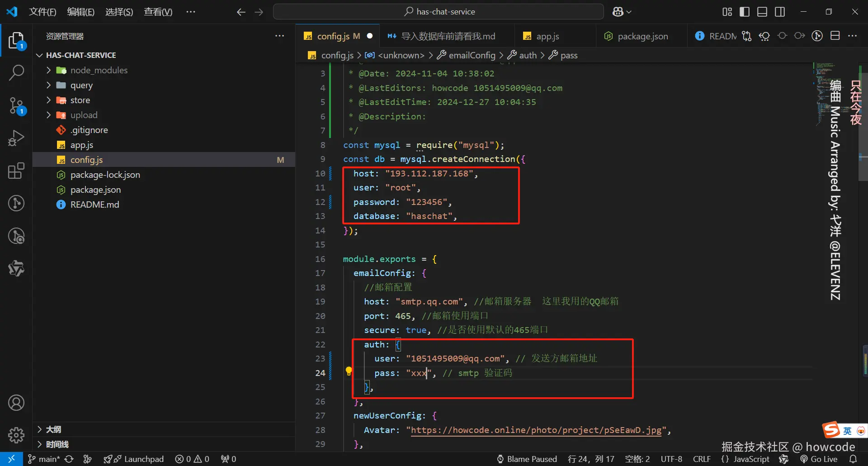Image resolution: width=868 pixels, height=466 pixels.
Task: Click the Sogou input method tray icon
Action: click(831, 429)
